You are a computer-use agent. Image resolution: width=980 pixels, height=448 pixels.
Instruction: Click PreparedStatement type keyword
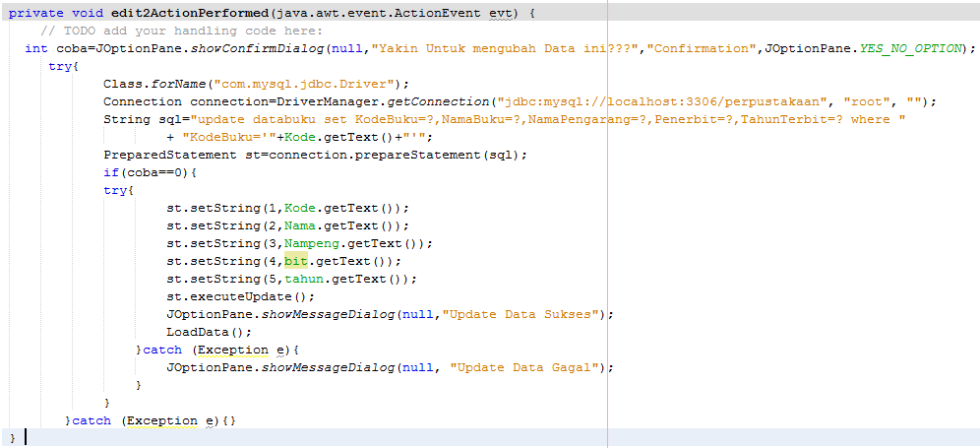coord(170,155)
